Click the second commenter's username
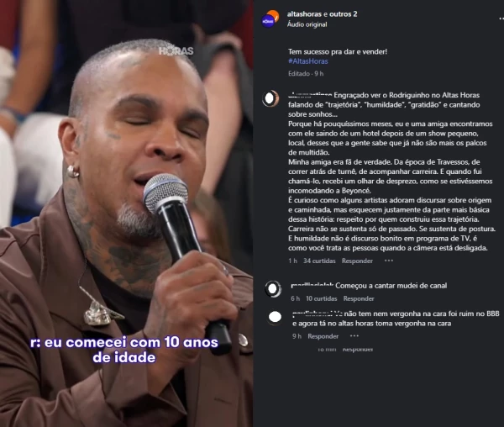Viewport: 504px width, 427px height. (x=312, y=286)
